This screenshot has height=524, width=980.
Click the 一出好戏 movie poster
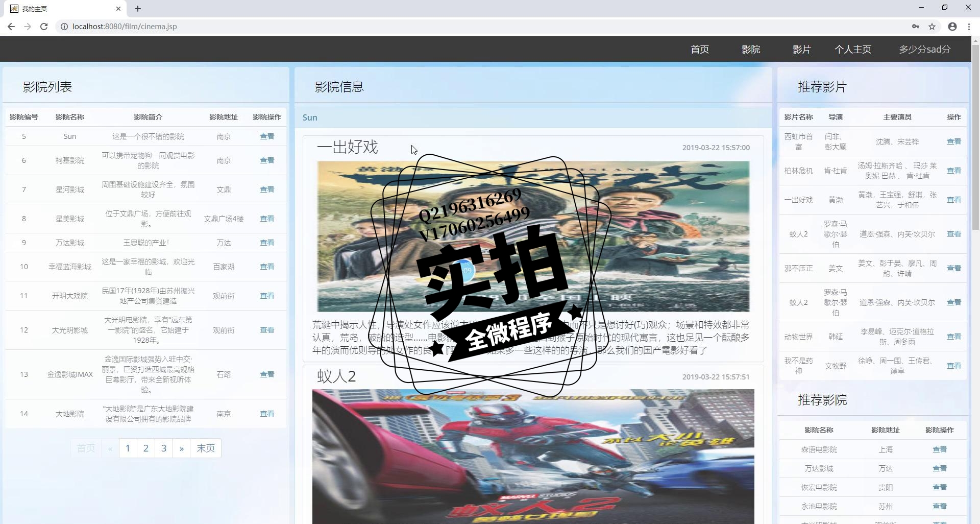533,236
